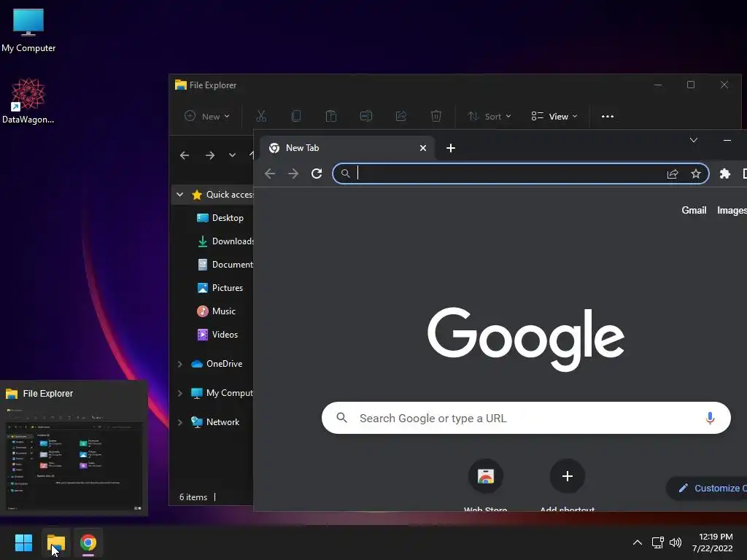
Task: Open the My Computer desktop icon
Action: (28, 29)
